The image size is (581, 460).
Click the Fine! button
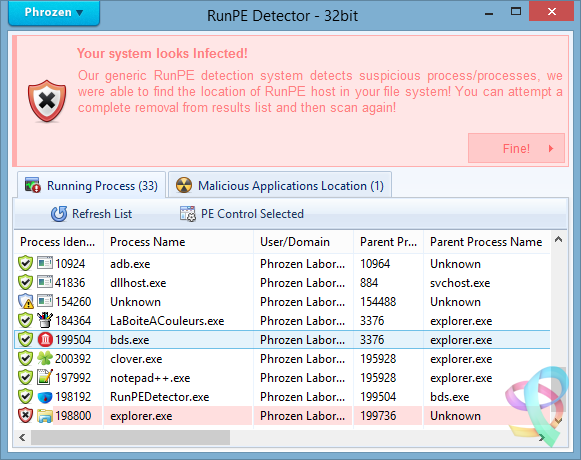click(x=516, y=148)
